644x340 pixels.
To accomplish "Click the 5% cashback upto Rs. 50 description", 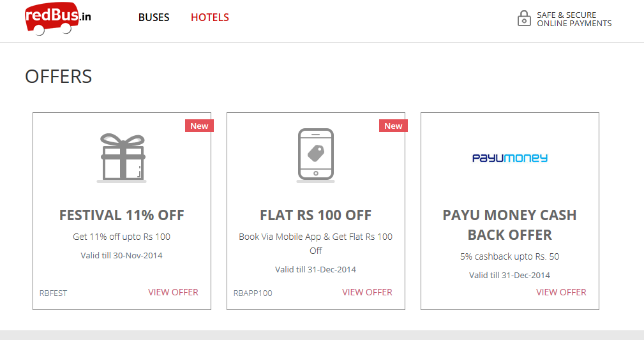I will (509, 256).
